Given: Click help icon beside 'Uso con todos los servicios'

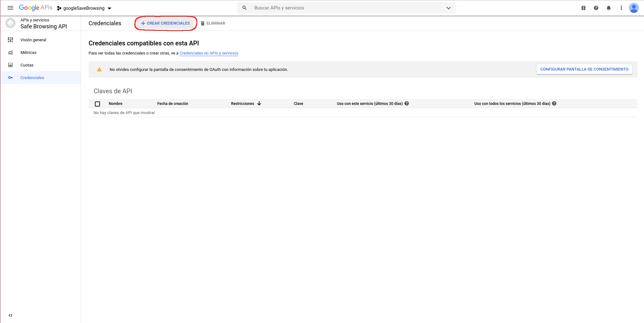Looking at the screenshot, I should point(554,103).
